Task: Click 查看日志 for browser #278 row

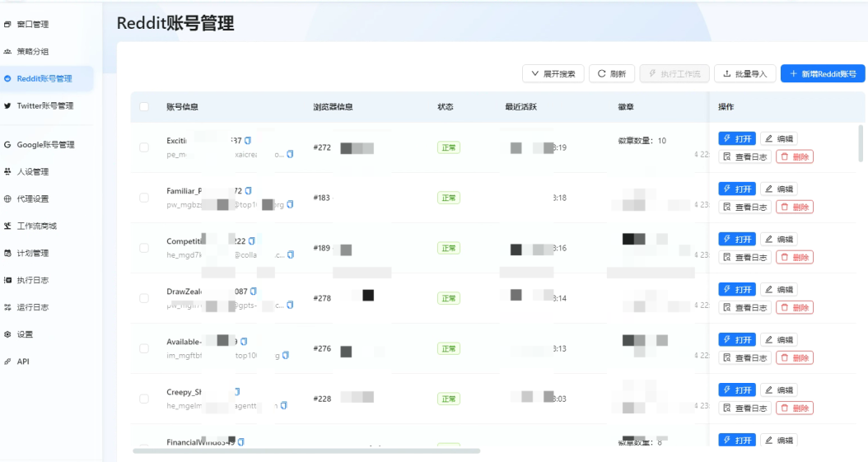Action: 745,308
